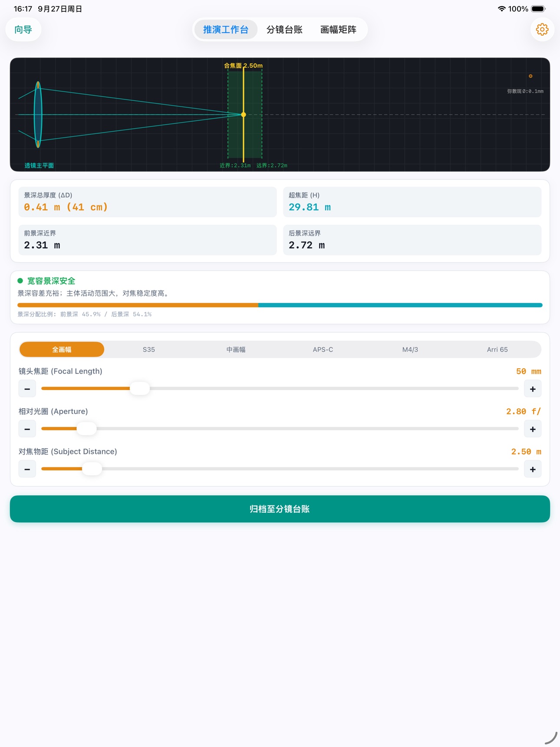
Task: Select the APS-C sensor format
Action: click(323, 349)
